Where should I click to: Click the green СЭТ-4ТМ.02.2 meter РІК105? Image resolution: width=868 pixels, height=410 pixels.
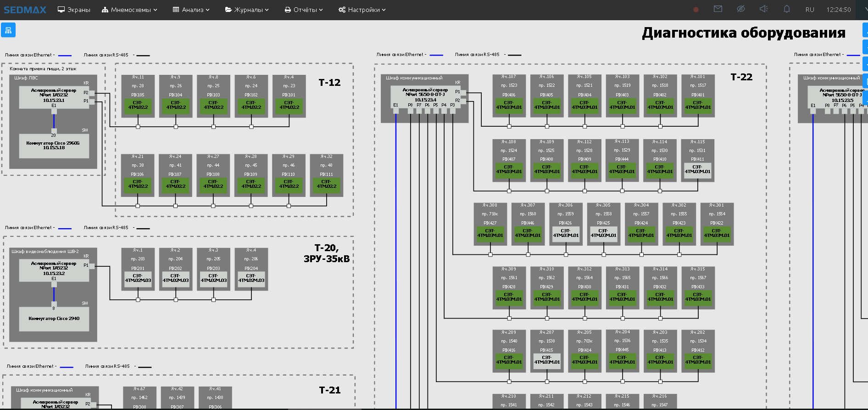pos(138,106)
